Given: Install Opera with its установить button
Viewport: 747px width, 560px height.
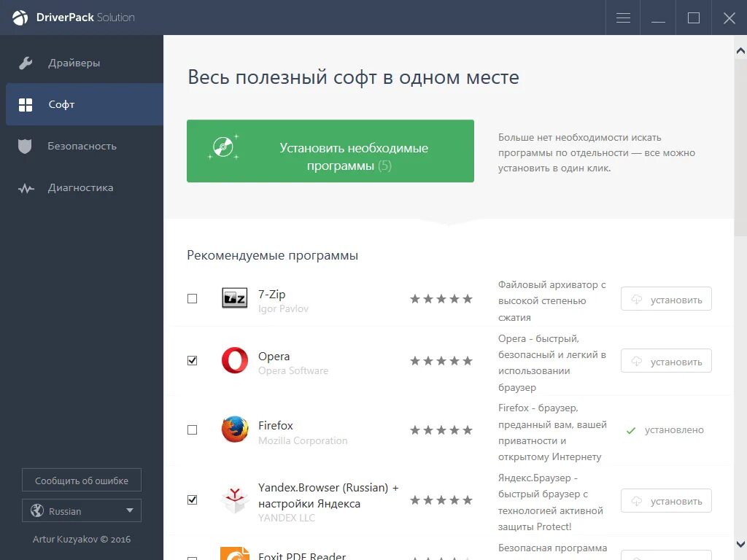Looking at the screenshot, I should tap(666, 361).
